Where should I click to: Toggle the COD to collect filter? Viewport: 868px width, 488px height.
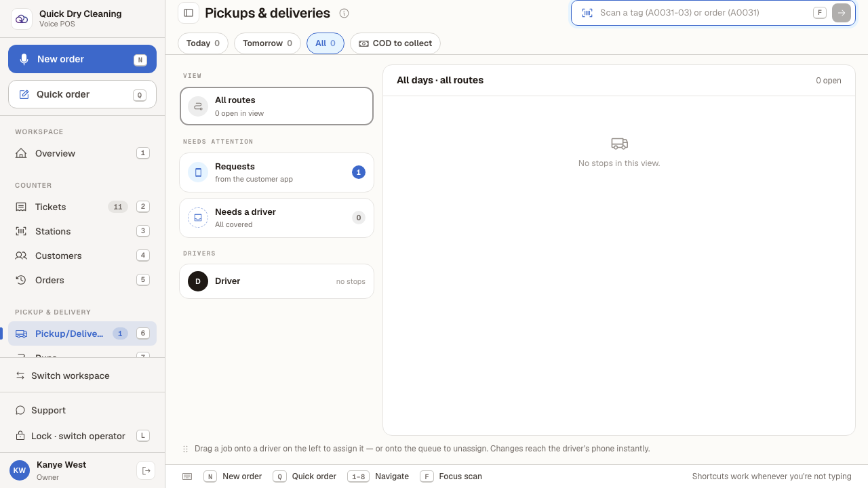tap(395, 43)
